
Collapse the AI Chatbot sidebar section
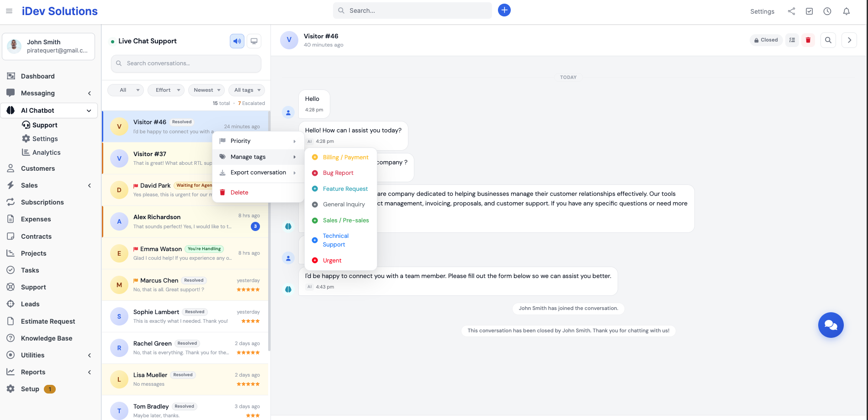pos(49,110)
